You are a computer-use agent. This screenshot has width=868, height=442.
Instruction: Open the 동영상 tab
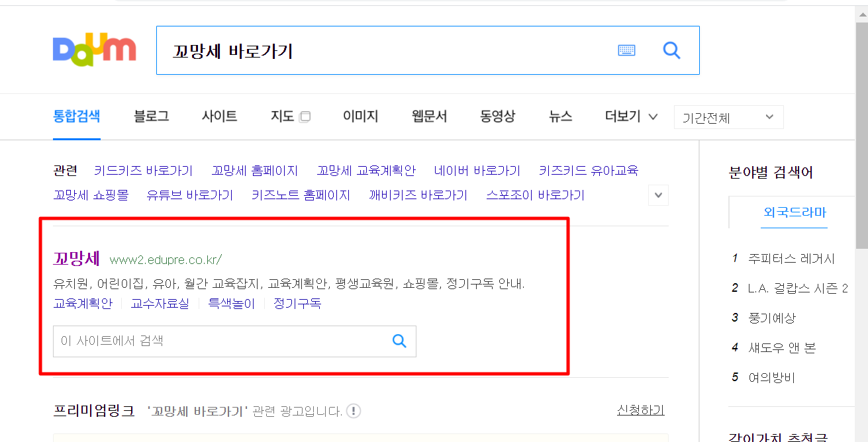click(x=497, y=116)
